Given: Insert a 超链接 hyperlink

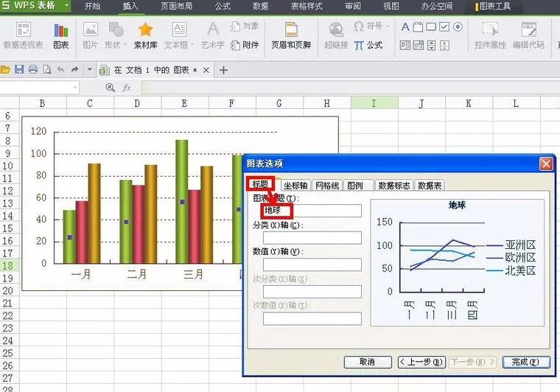Looking at the screenshot, I should 336,35.
